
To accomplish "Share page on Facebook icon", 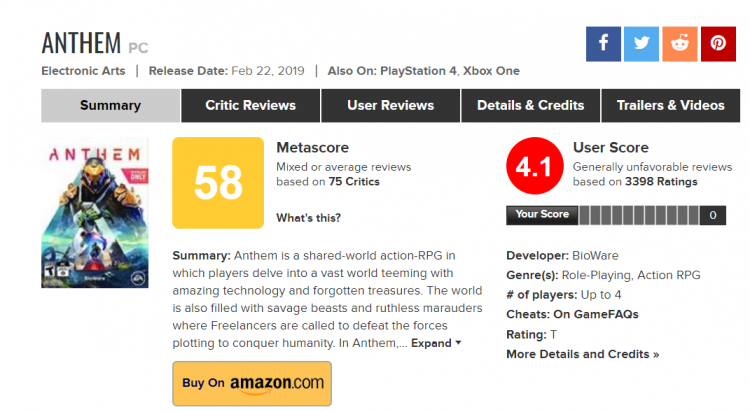I will tap(603, 43).
